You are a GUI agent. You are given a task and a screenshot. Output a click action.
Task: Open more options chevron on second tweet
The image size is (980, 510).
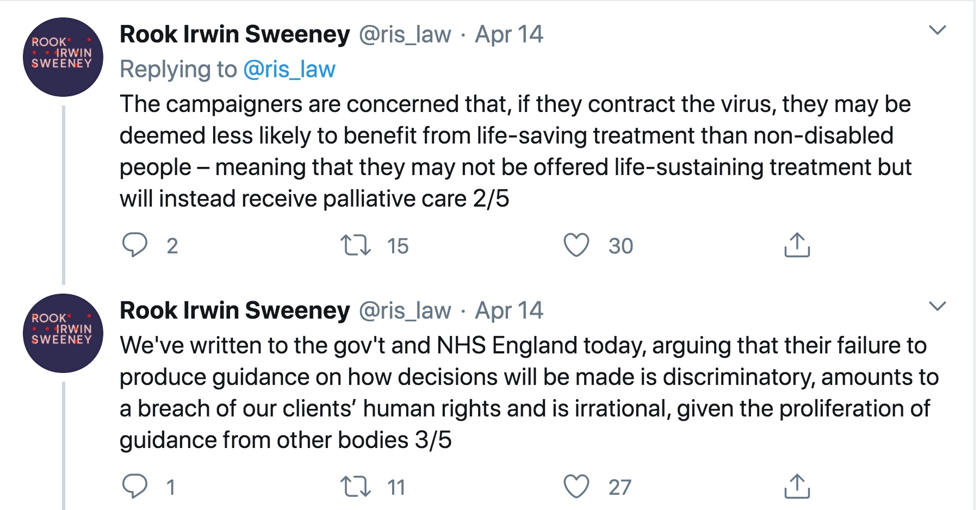tap(937, 306)
